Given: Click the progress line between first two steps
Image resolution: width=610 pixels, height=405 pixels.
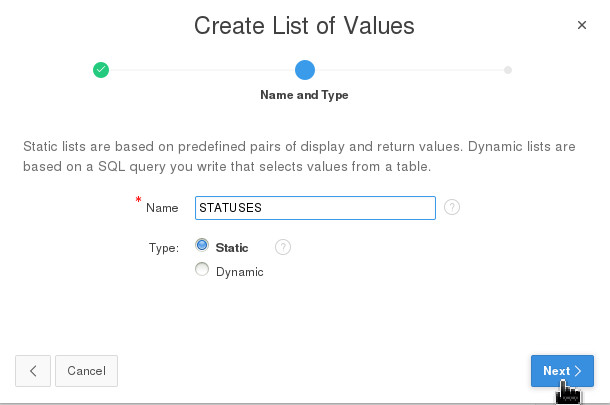Looking at the screenshot, I should [x=202, y=70].
